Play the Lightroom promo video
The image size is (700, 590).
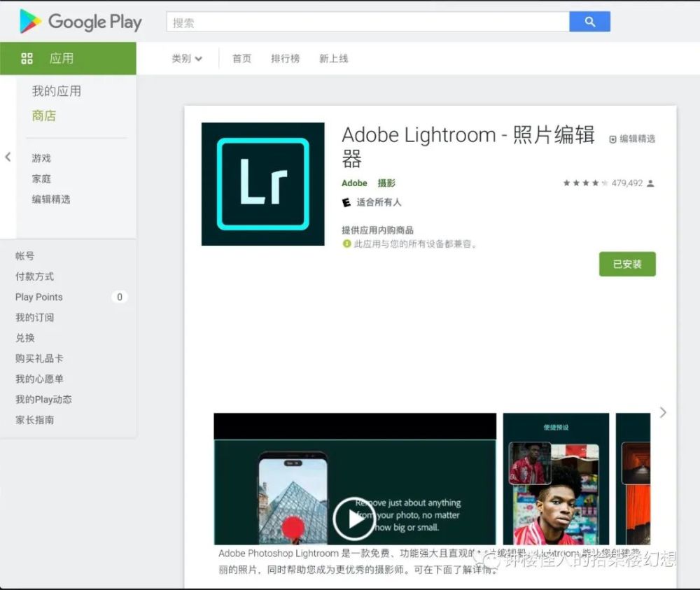click(x=354, y=519)
